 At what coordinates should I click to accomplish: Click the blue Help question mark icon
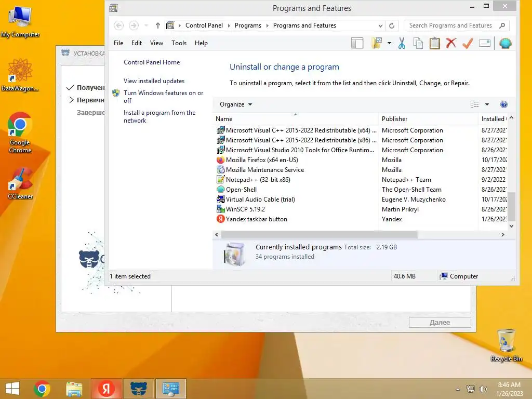click(x=504, y=104)
